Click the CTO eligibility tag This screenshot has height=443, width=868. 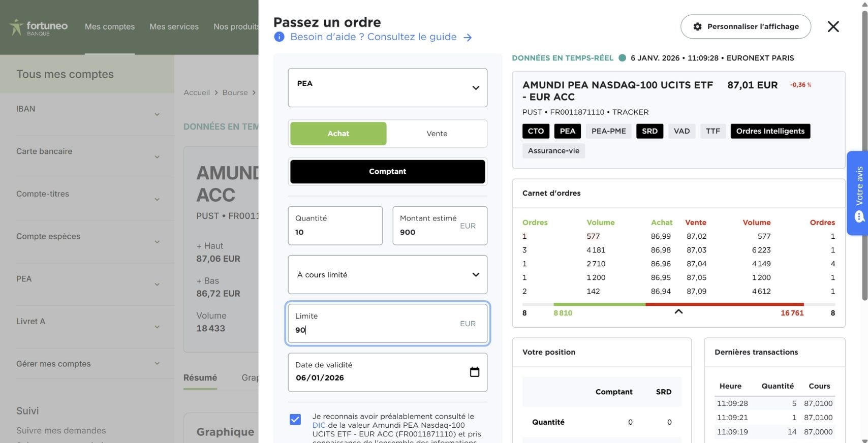coord(536,131)
